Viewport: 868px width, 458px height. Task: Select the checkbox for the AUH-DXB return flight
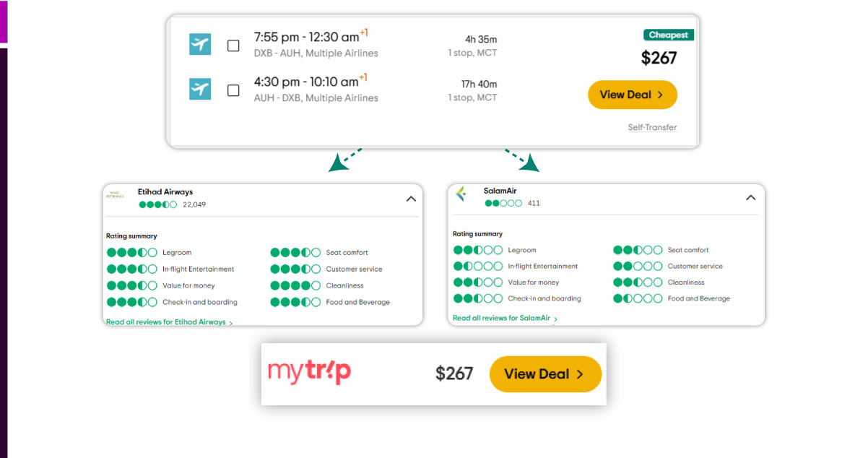click(x=233, y=90)
